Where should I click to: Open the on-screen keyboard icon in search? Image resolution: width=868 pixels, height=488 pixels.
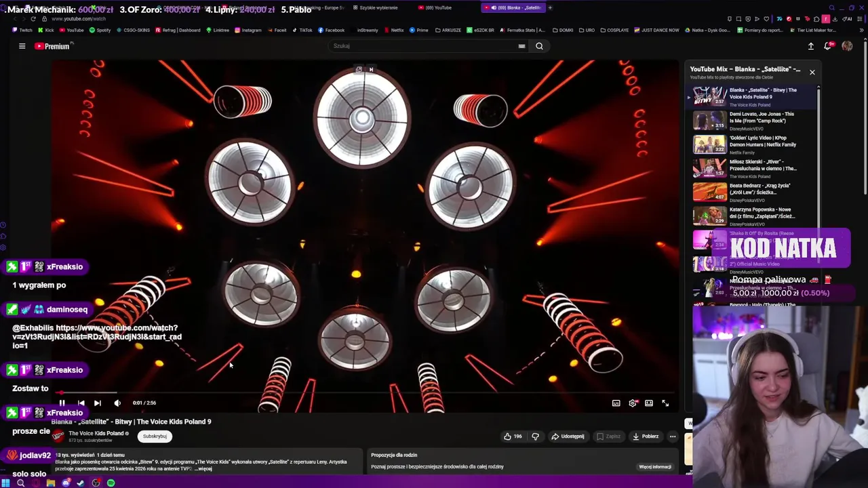click(521, 46)
